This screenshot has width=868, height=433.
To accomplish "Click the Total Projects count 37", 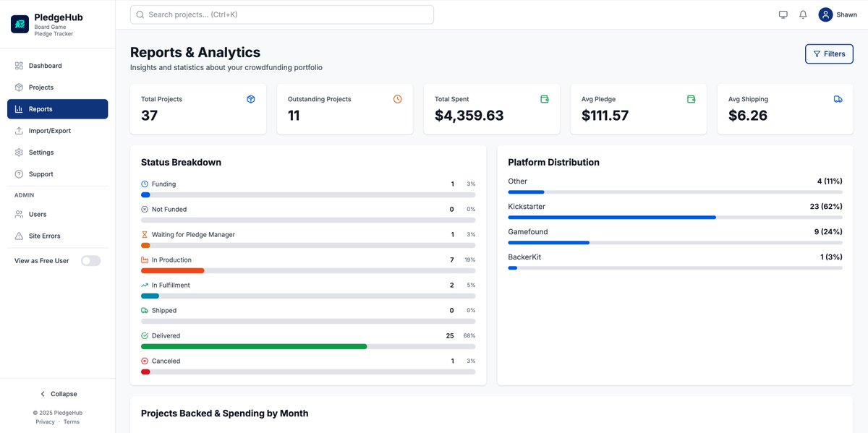I will [x=150, y=116].
